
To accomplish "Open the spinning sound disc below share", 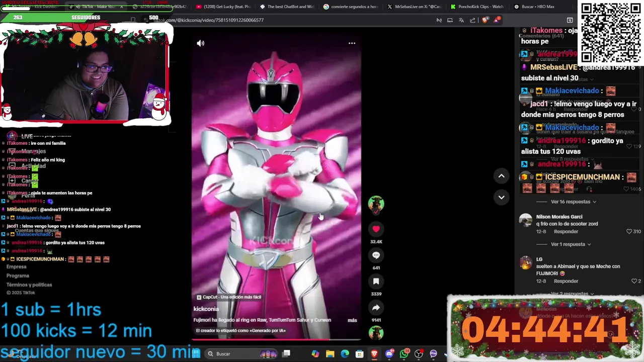I will coord(376,333).
